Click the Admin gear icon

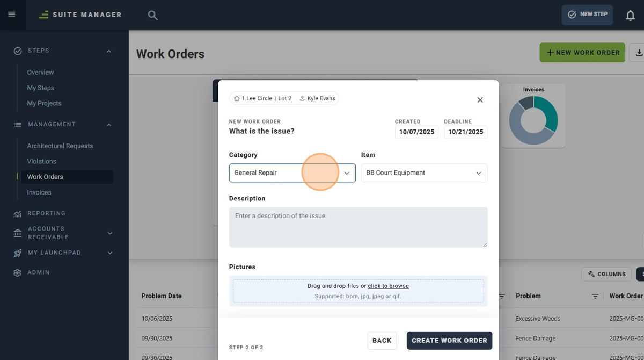(18, 273)
